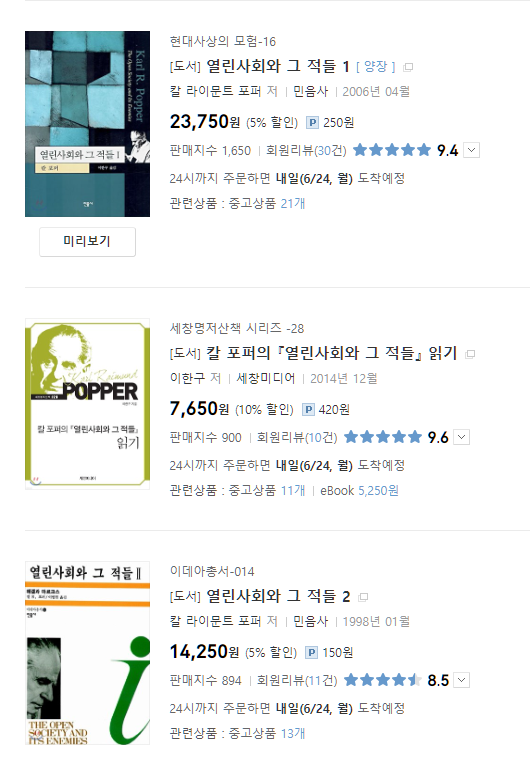530x775 pixels.
Task: Select publisher 세창미디어
Action: (x=265, y=379)
